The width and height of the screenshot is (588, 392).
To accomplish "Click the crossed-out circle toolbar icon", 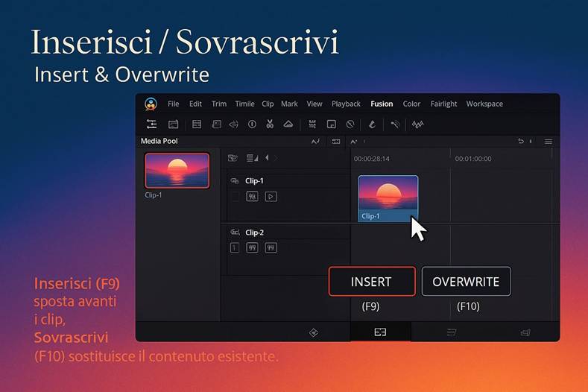I will [350, 124].
